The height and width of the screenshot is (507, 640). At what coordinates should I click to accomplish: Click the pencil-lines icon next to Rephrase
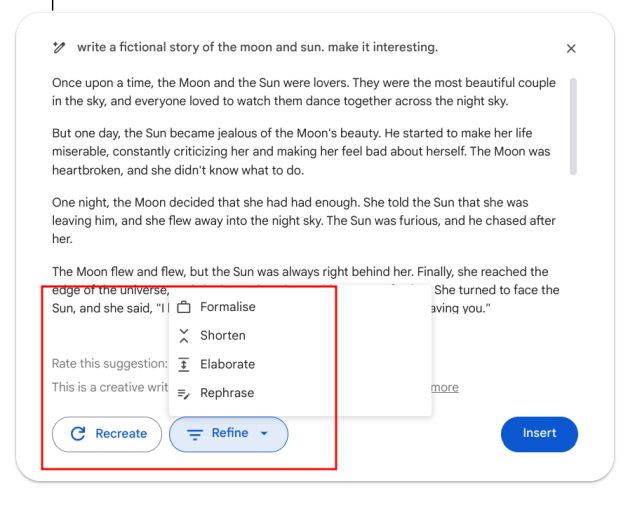tap(184, 394)
